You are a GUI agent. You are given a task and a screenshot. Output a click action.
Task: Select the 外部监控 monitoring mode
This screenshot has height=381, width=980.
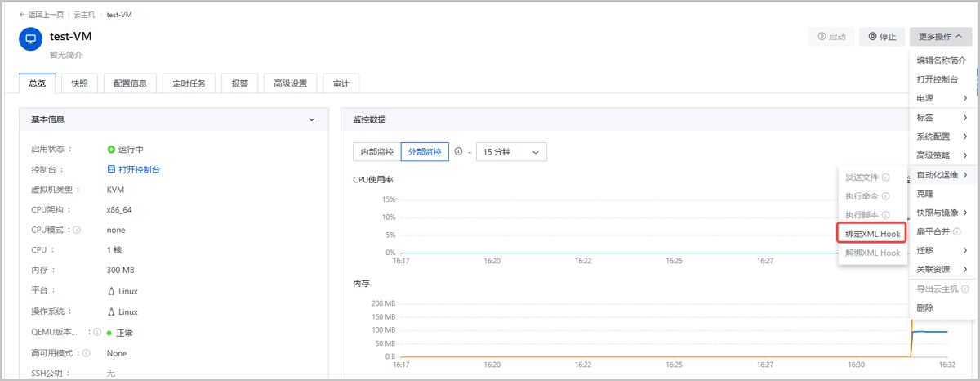pos(425,152)
